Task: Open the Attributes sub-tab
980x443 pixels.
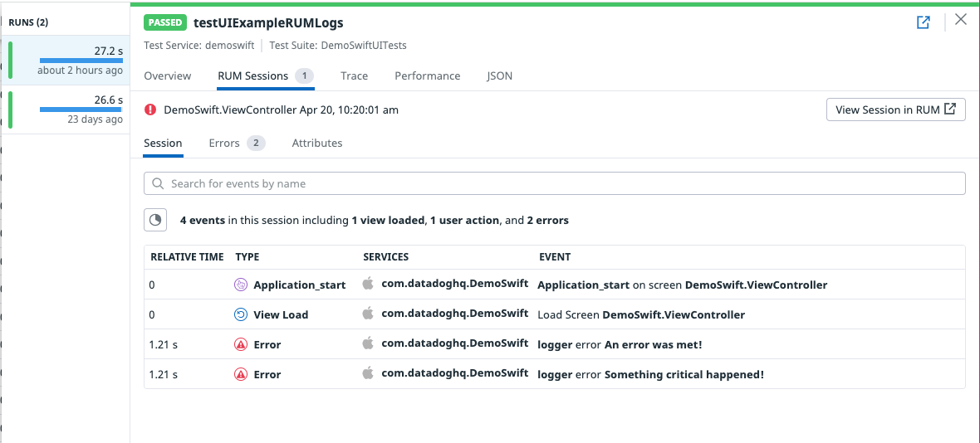Action: (x=317, y=143)
